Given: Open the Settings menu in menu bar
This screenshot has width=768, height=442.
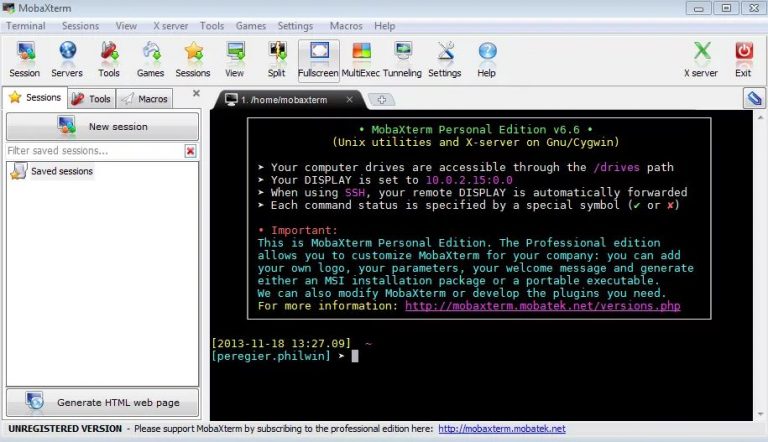Looking at the screenshot, I should pyautogui.click(x=295, y=26).
